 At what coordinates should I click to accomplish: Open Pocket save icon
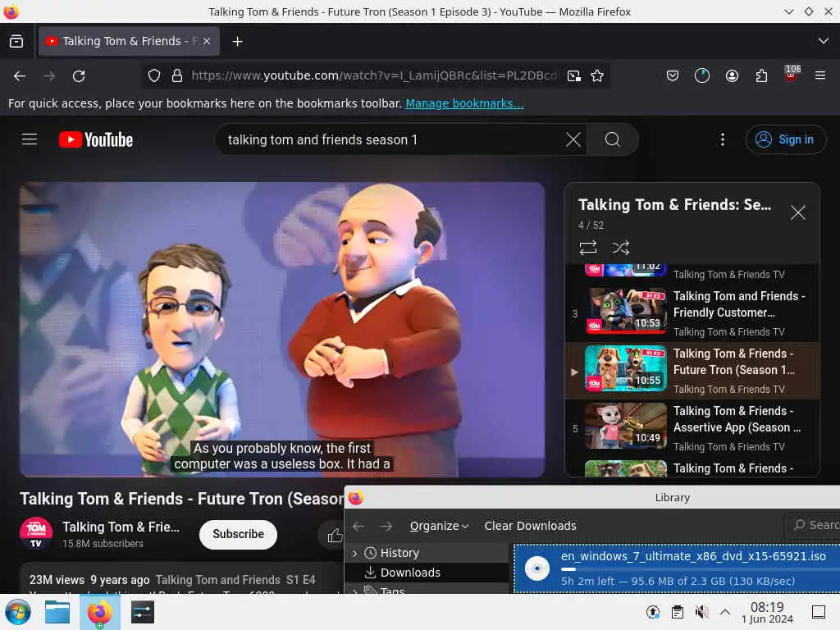(x=673, y=75)
